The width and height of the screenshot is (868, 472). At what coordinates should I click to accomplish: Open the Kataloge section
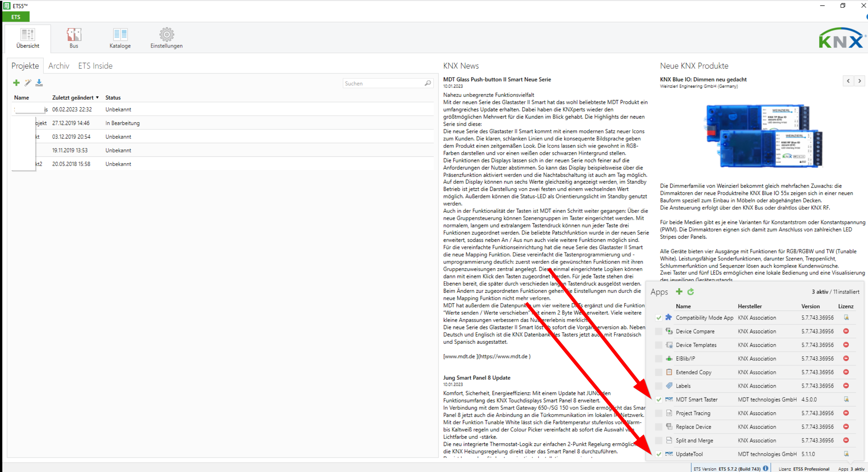coord(120,38)
